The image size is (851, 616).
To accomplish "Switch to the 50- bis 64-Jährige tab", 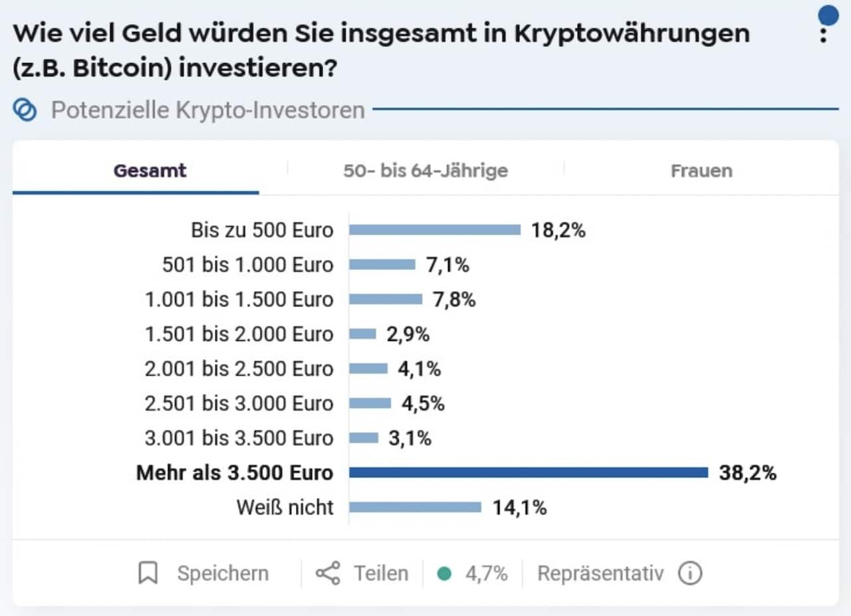I will (425, 171).
